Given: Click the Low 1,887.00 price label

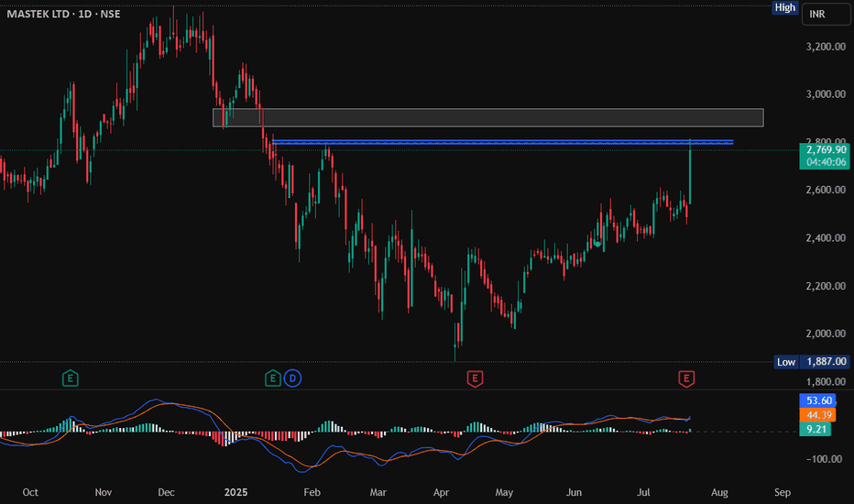Looking at the screenshot, I should click(x=812, y=362).
